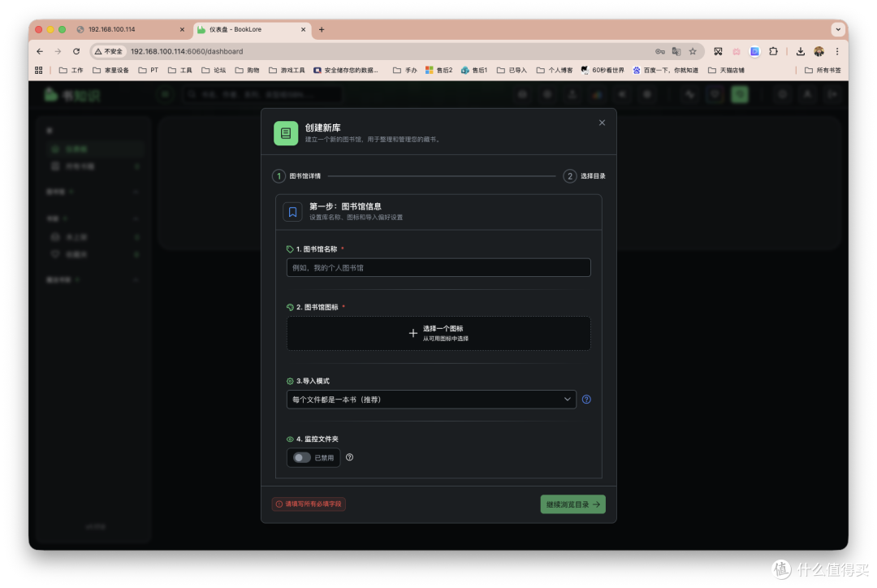Select step 2 选择目录
This screenshot has width=877, height=588.
(x=585, y=176)
